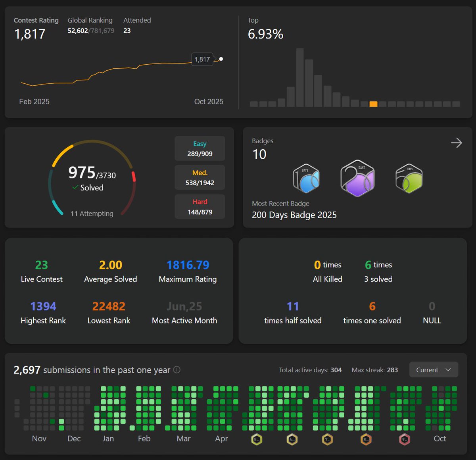The width and height of the screenshot is (476, 460).
Task: Open the blue 100 Days badge
Action: [306, 178]
